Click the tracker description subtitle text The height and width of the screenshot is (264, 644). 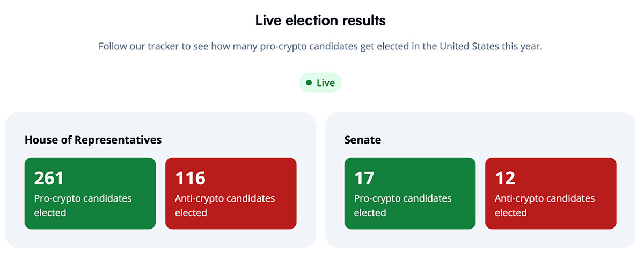click(x=320, y=46)
